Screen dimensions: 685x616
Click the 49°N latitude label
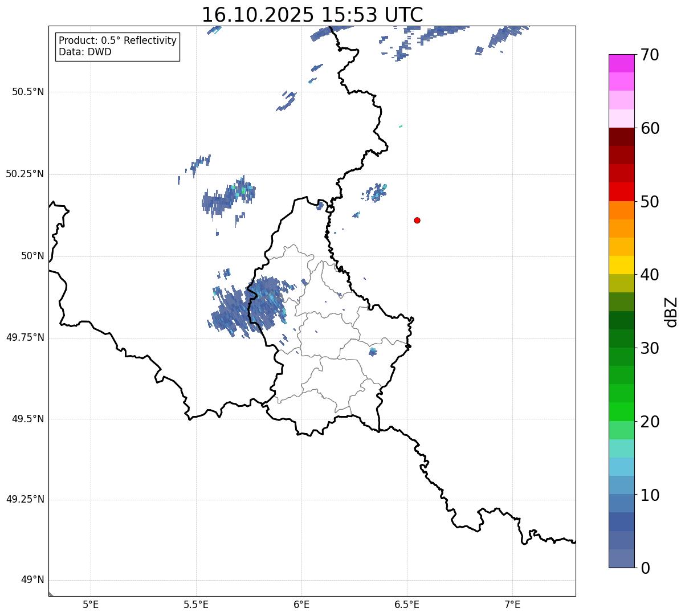32,580
